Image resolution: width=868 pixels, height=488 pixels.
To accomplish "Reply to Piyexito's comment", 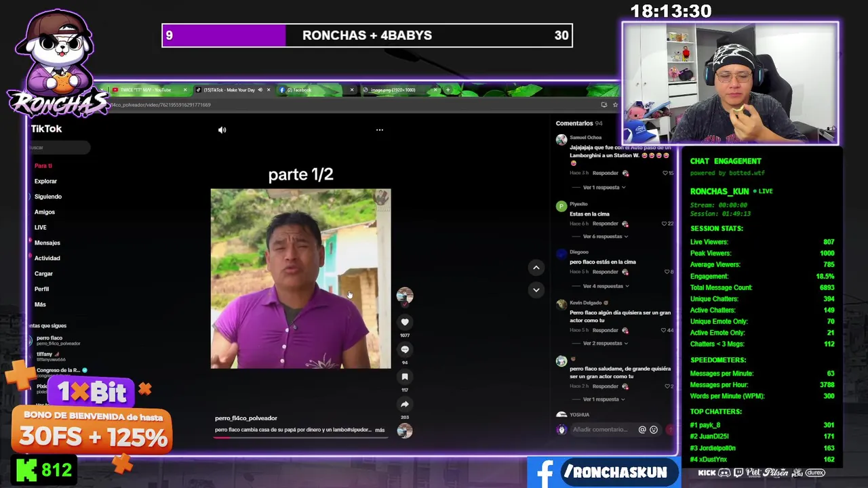I will click(606, 224).
